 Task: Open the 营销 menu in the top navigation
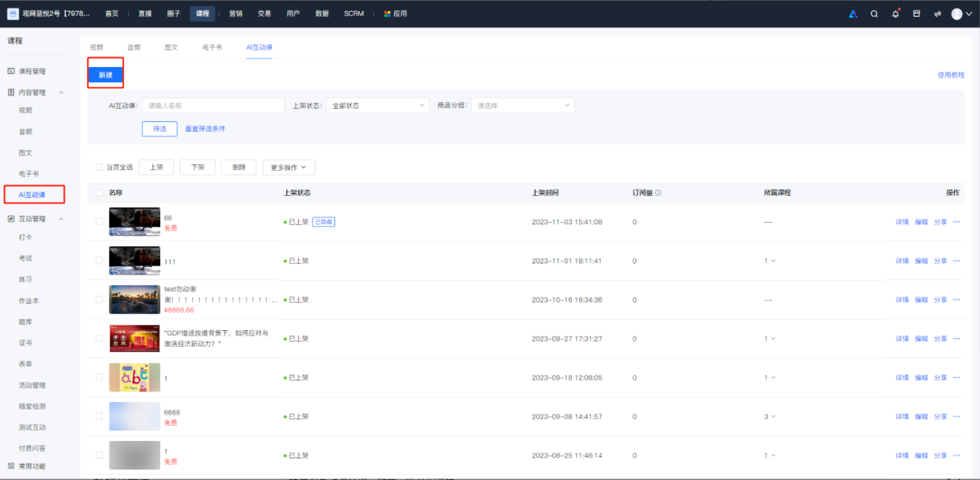click(234, 13)
